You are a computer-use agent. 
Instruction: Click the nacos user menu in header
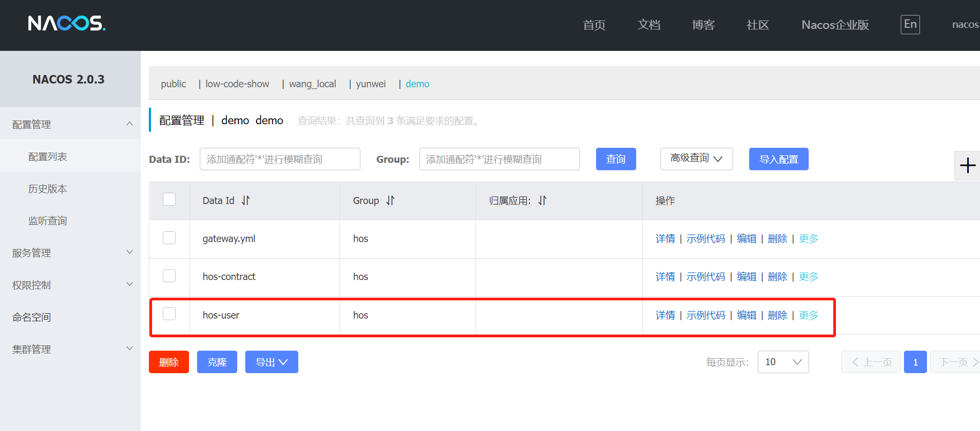coord(966,25)
